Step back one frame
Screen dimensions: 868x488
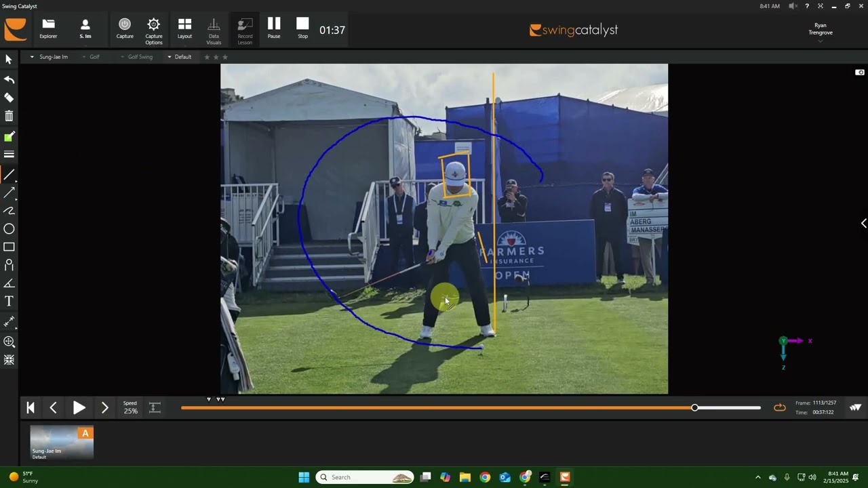(x=54, y=407)
